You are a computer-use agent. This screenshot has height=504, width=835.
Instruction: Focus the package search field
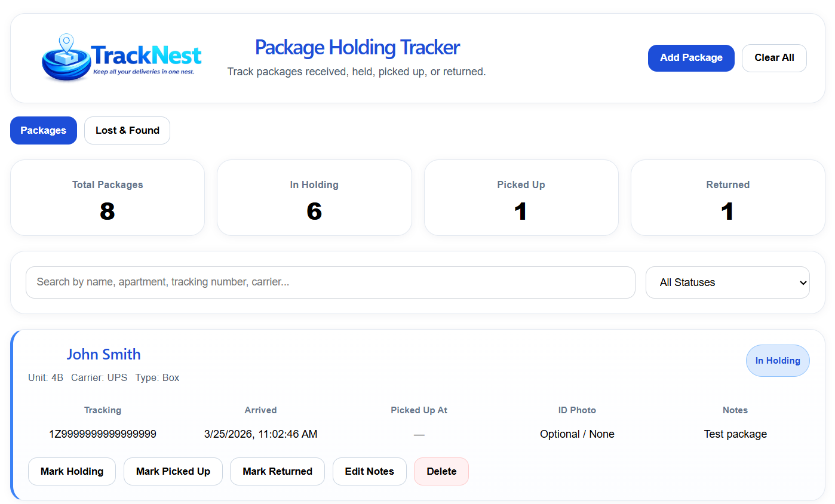tap(330, 282)
